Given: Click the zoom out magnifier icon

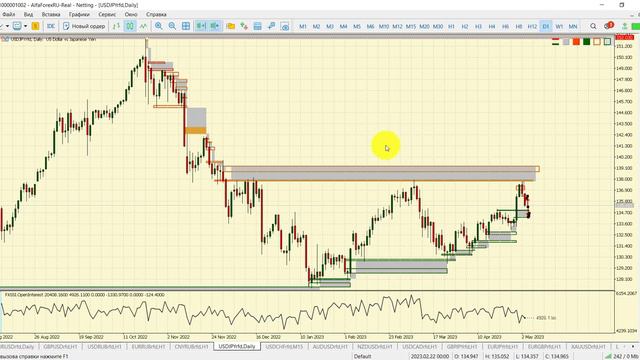Looking at the screenshot, I should pos(172,26).
